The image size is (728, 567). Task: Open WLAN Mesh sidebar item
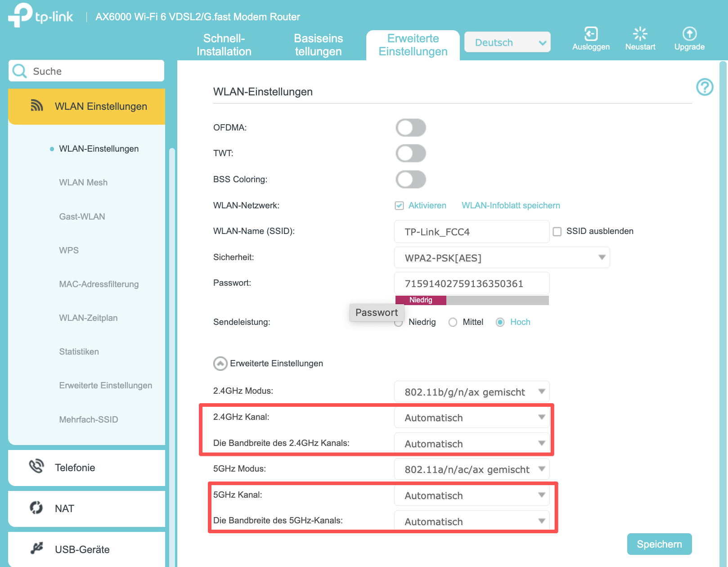click(x=83, y=182)
